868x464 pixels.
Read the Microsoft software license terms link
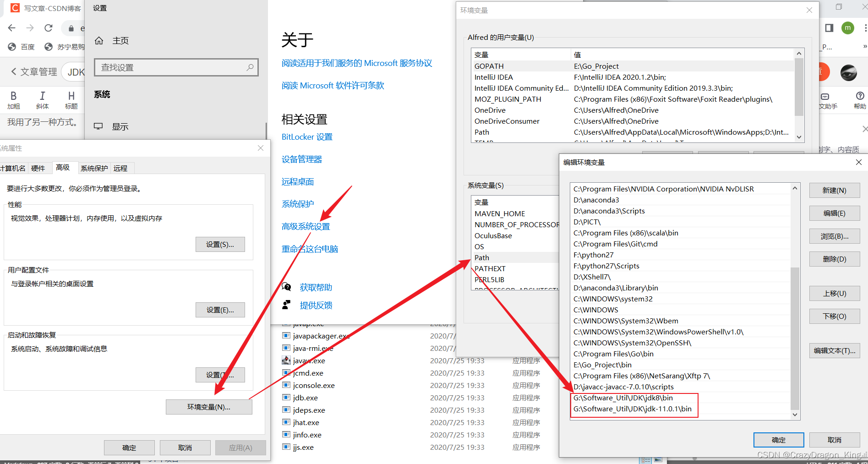(333, 85)
